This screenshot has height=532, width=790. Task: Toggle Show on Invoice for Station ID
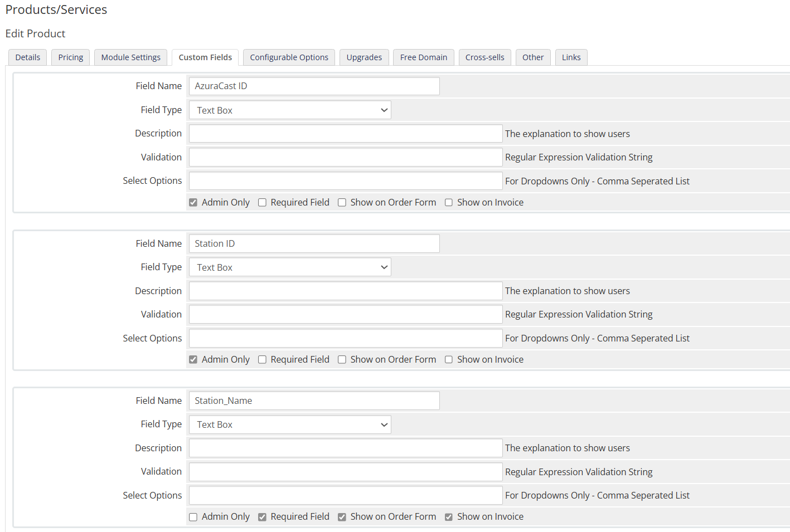[449, 360]
